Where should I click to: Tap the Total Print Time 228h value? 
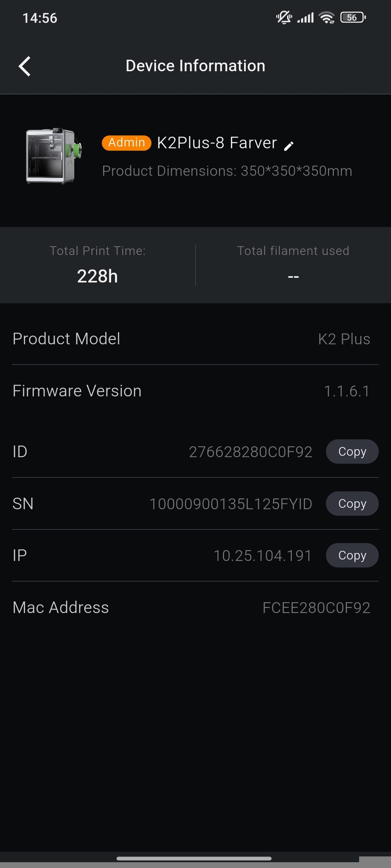[x=98, y=276]
